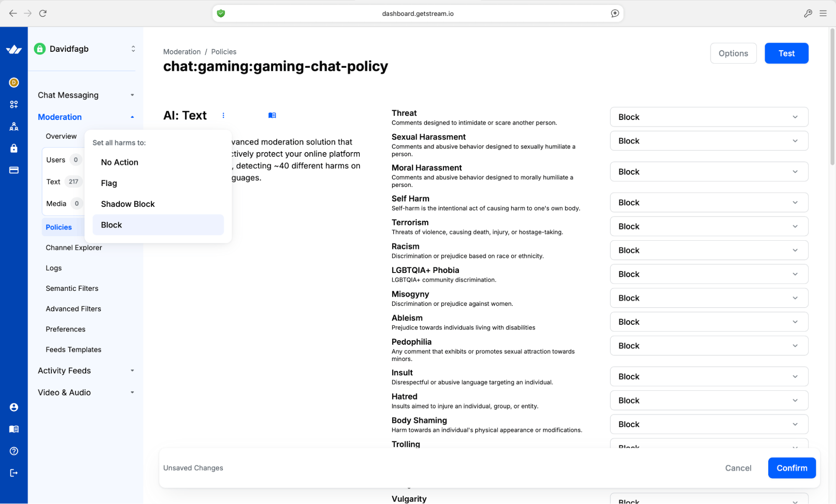
Task: Select Shadow Block from harms menu
Action: [128, 204]
